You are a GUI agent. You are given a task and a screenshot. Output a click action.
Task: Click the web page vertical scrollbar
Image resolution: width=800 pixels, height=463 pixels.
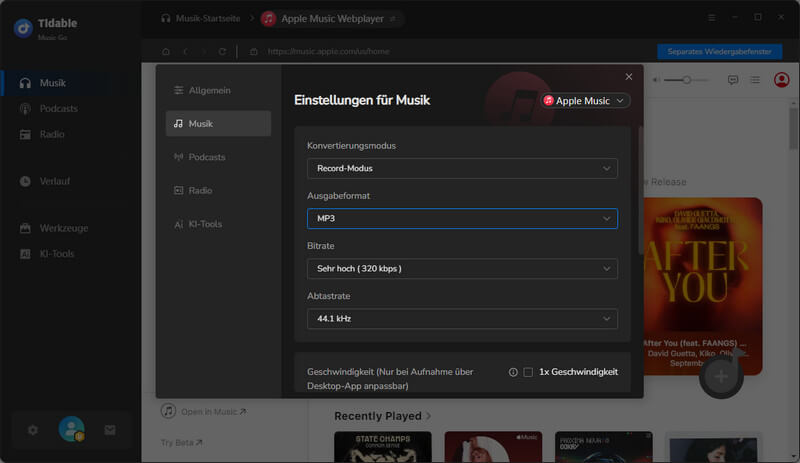(x=793, y=127)
